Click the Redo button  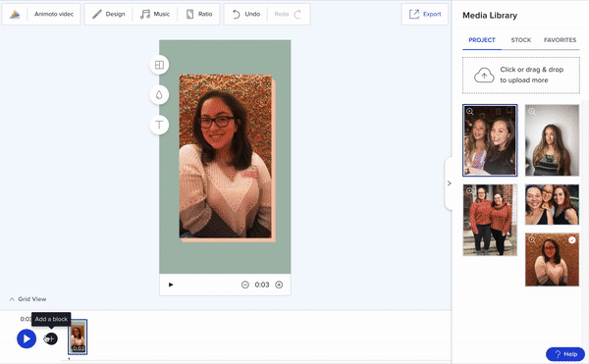click(x=288, y=15)
